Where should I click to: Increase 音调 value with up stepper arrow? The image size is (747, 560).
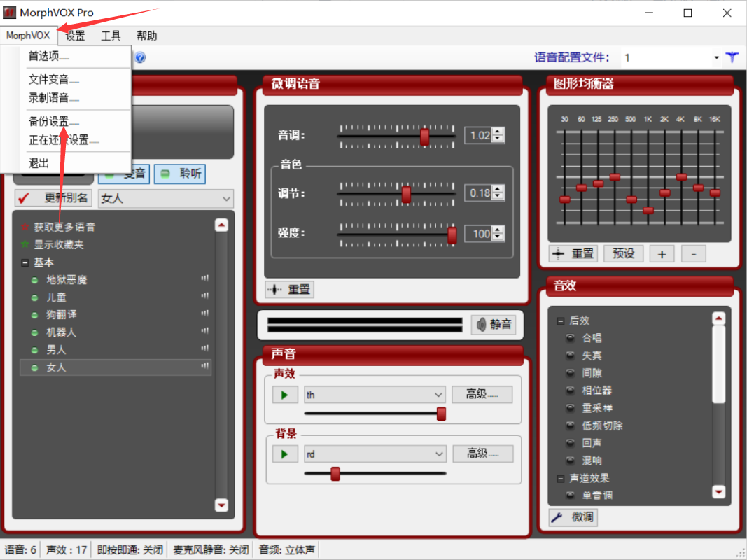498,132
